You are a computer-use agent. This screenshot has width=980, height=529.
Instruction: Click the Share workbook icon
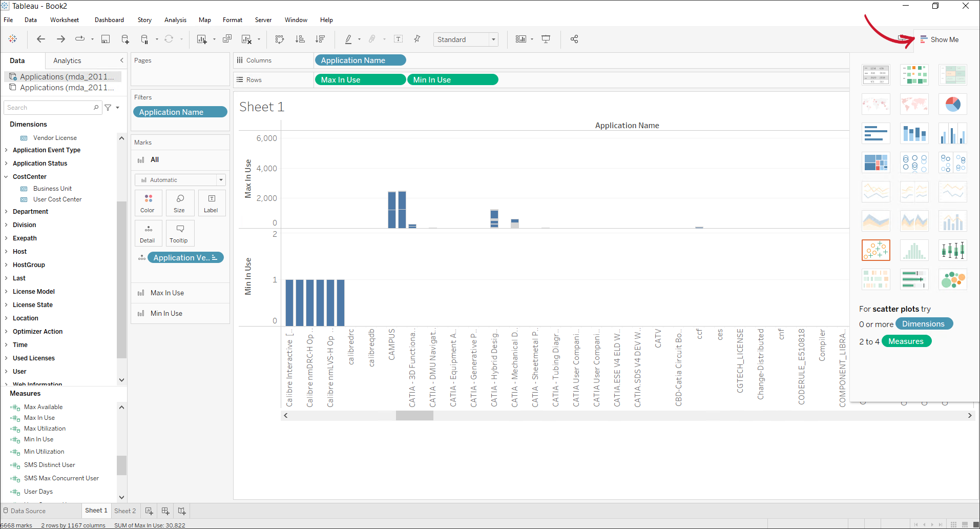574,39
